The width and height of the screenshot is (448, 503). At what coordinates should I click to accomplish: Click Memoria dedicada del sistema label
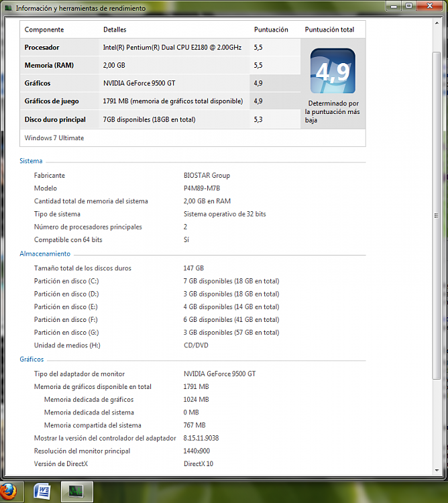tap(89, 412)
